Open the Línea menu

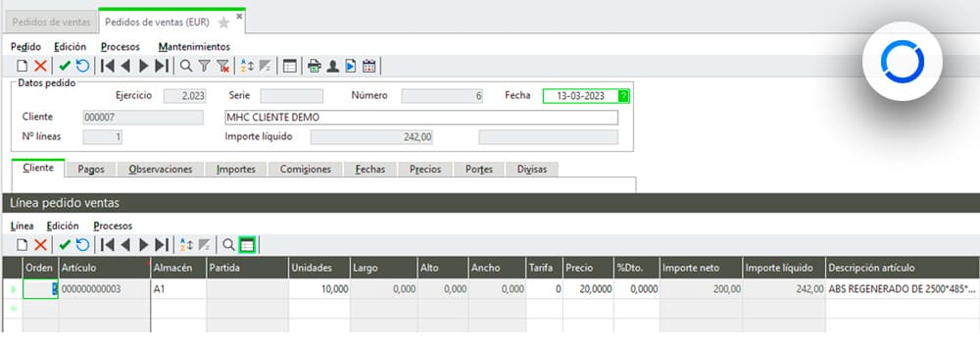click(22, 226)
